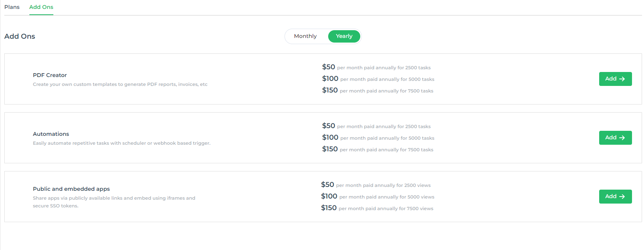This screenshot has width=644, height=250.
Task: Click the Automations scheduler or webhook description
Action: tap(122, 143)
